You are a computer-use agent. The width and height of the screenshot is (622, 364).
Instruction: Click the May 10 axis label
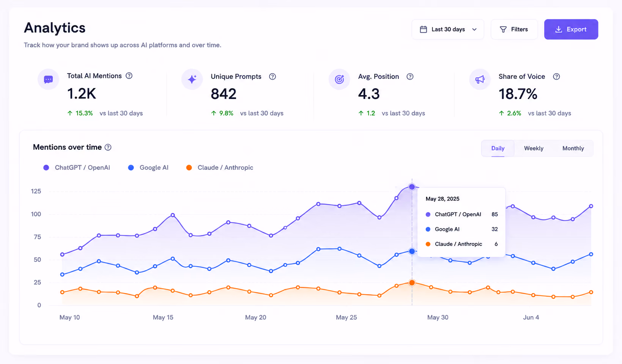coord(70,318)
